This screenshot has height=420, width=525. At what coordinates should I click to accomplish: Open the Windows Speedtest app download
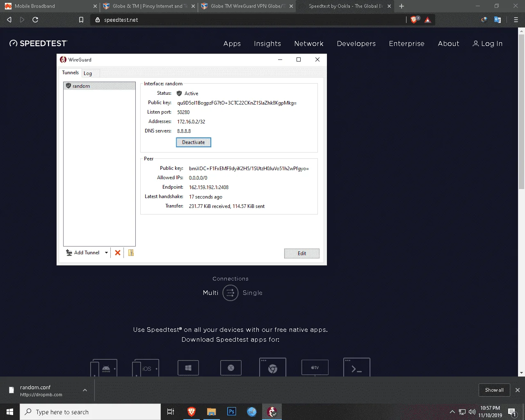pyautogui.click(x=188, y=368)
